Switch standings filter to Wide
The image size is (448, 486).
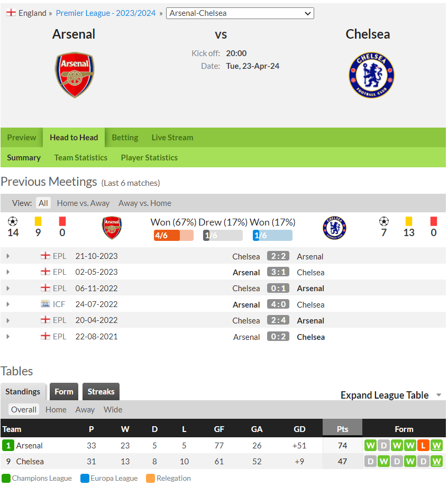click(113, 410)
